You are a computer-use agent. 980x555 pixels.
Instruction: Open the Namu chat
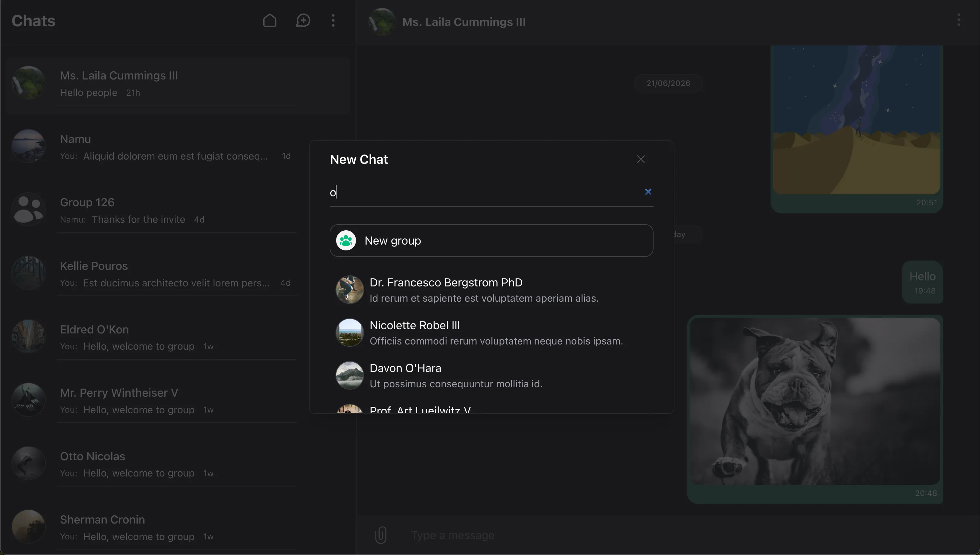coord(178,147)
